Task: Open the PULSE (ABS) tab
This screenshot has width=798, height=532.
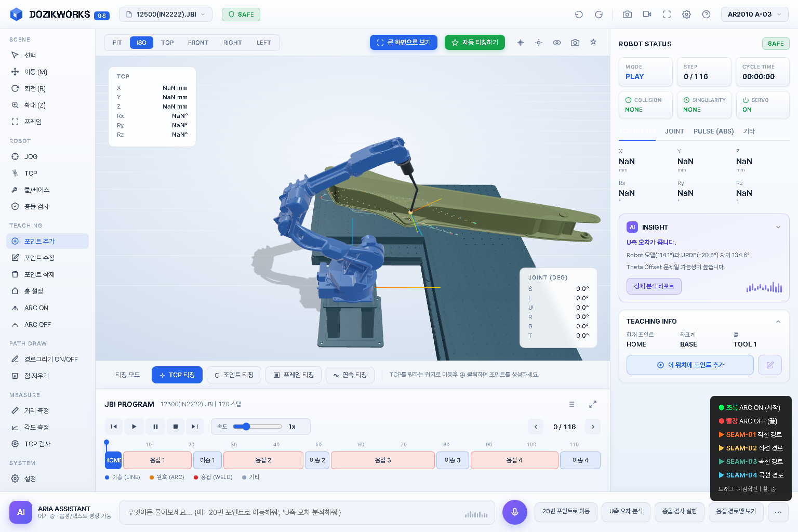Action: click(x=713, y=131)
